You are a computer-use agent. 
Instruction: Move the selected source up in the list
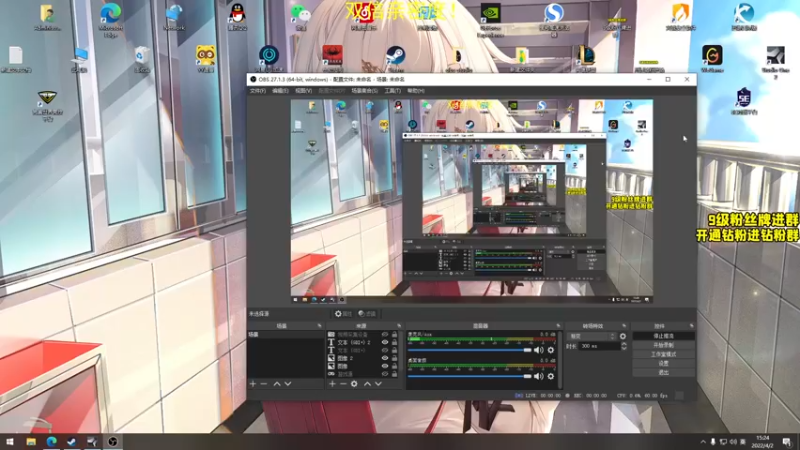367,384
